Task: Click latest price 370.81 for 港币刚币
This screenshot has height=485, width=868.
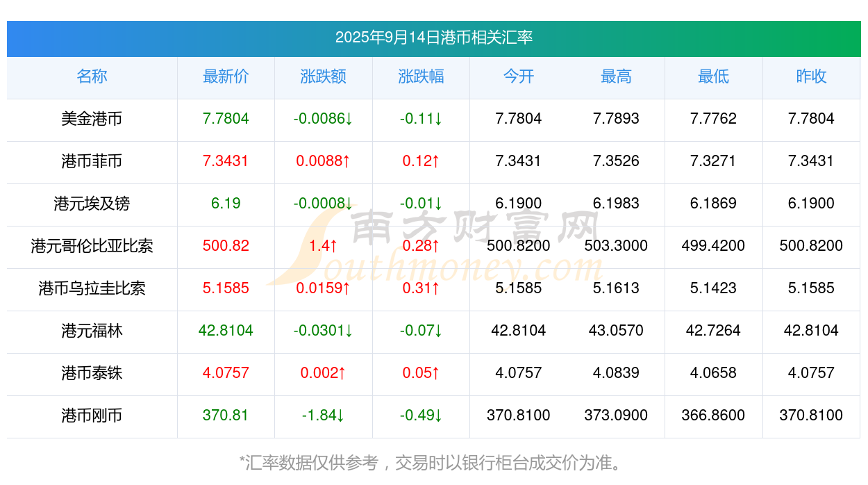Action: [x=226, y=416]
